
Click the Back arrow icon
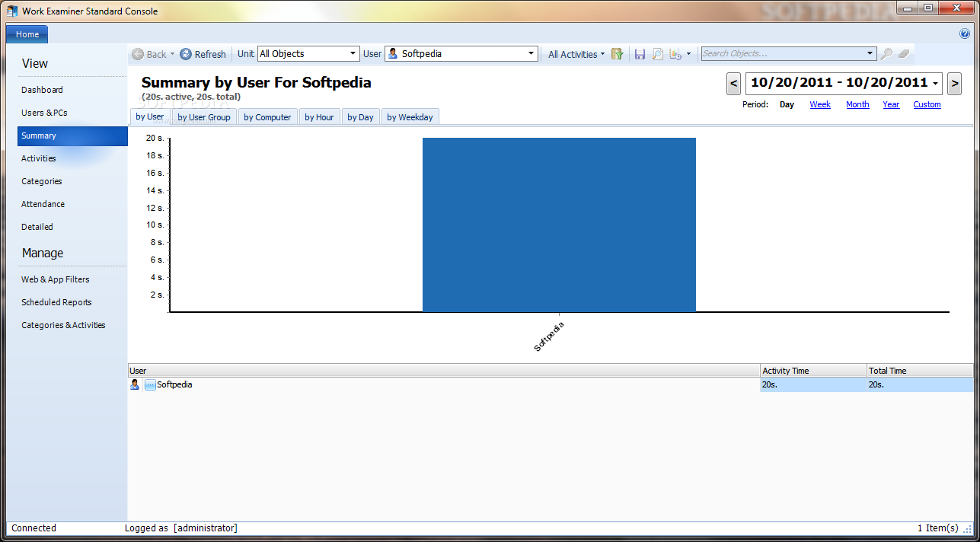138,54
